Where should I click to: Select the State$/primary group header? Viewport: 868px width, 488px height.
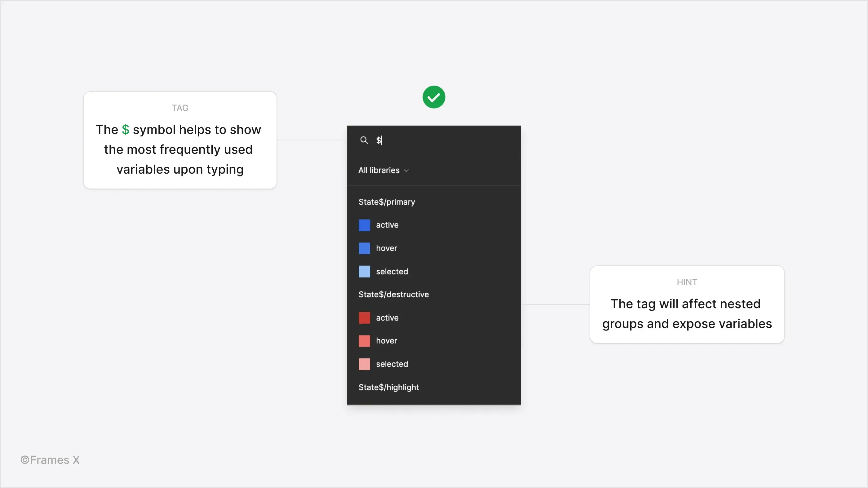point(387,202)
